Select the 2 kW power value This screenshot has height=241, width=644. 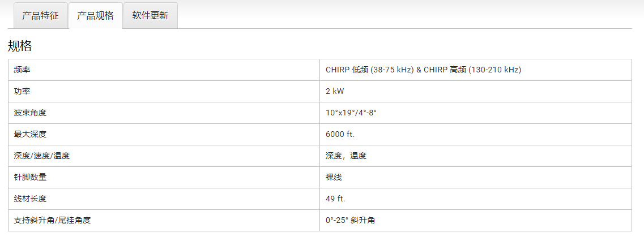coord(335,91)
